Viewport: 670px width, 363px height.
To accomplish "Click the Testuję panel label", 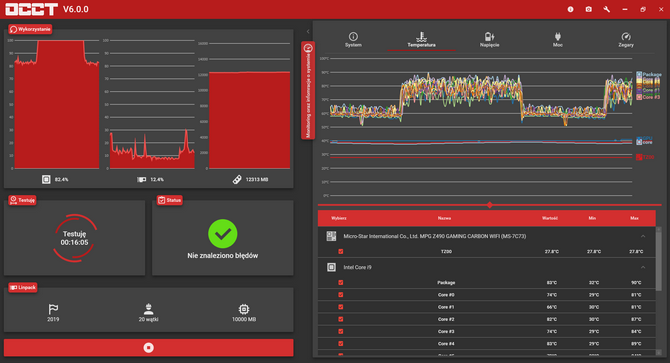I will (22, 200).
